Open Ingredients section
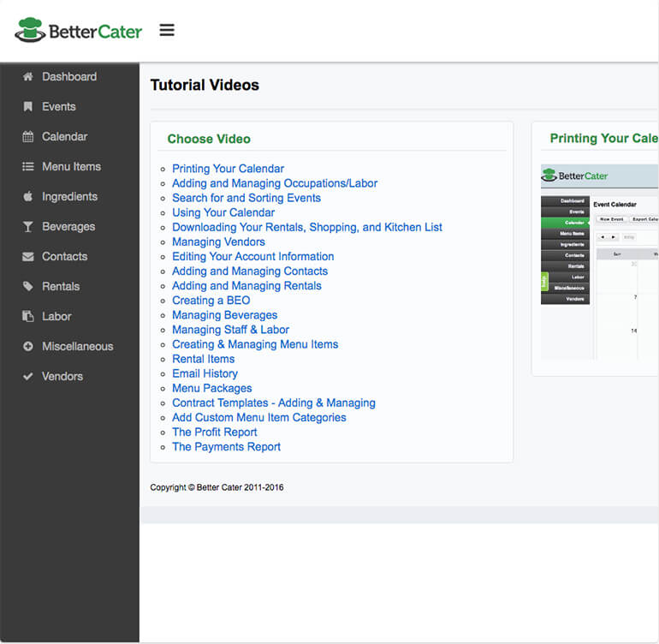The height and width of the screenshot is (644, 659). [x=69, y=196]
